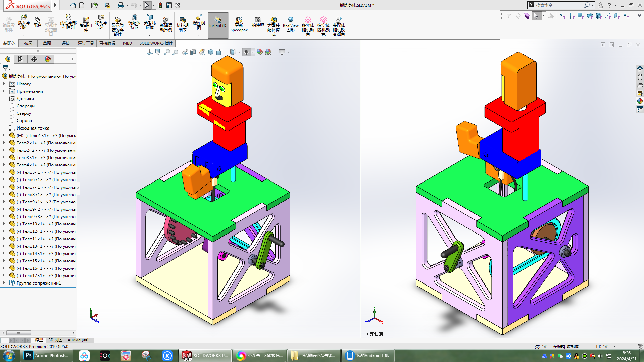Open the Exploded View dropdown arrow

(199, 35)
